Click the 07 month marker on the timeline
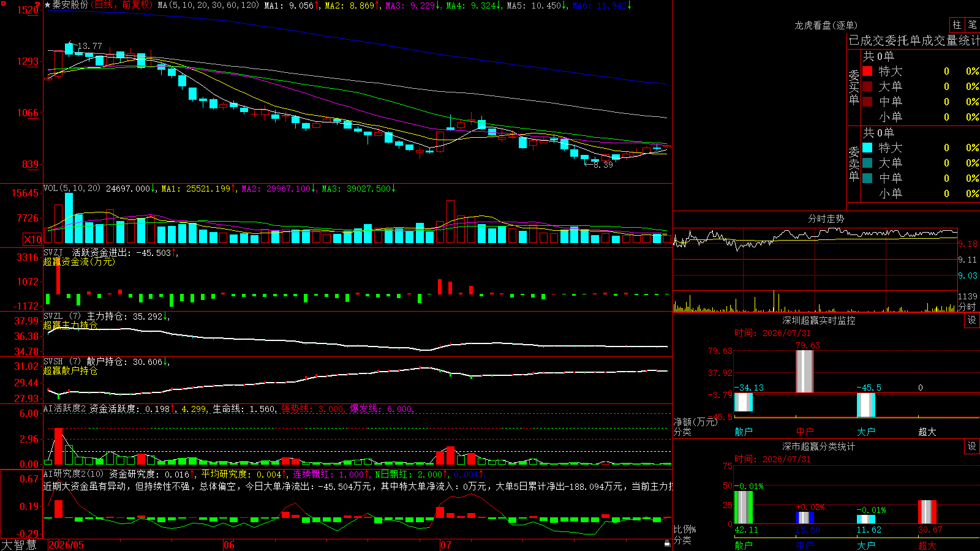The image size is (980, 551). [x=446, y=545]
